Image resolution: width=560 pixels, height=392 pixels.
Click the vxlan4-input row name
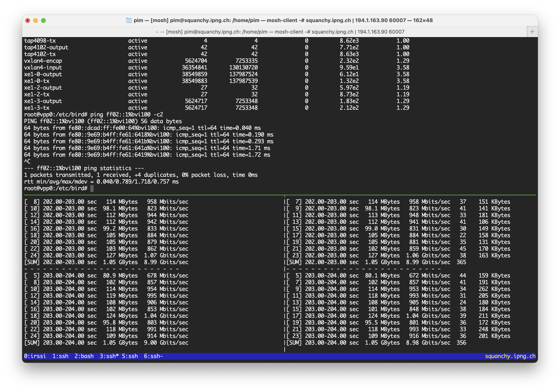click(43, 68)
